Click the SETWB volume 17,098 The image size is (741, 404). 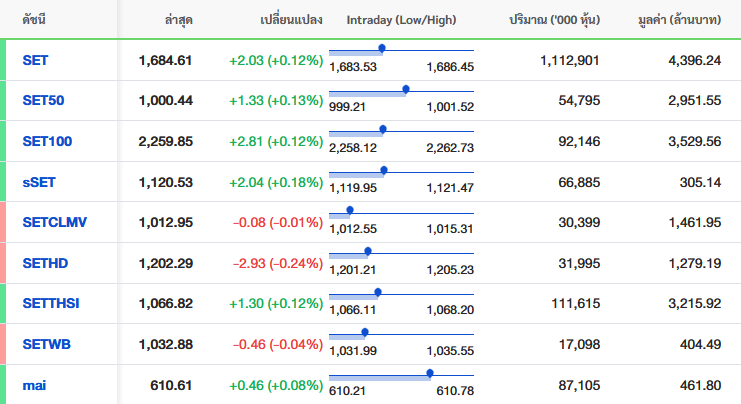click(x=579, y=344)
